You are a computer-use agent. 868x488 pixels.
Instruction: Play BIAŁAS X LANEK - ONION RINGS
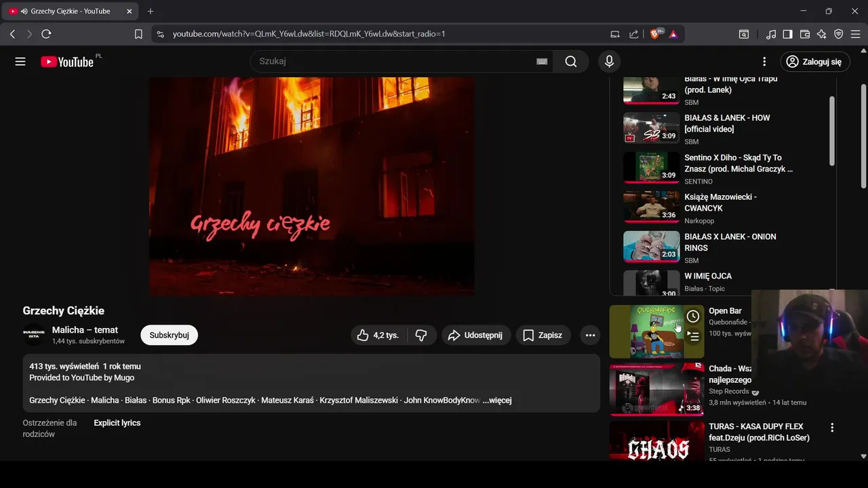(x=730, y=242)
